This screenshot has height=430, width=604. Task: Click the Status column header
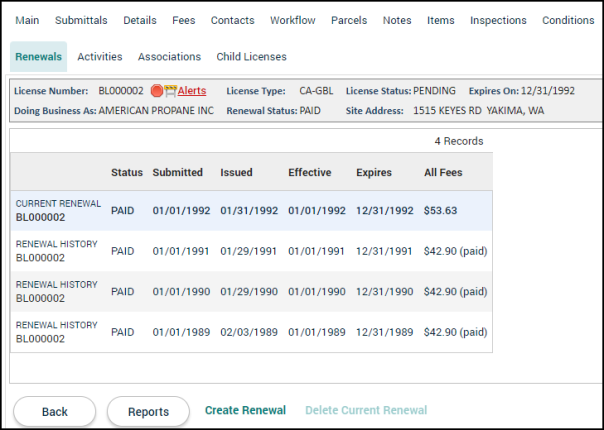click(x=127, y=172)
